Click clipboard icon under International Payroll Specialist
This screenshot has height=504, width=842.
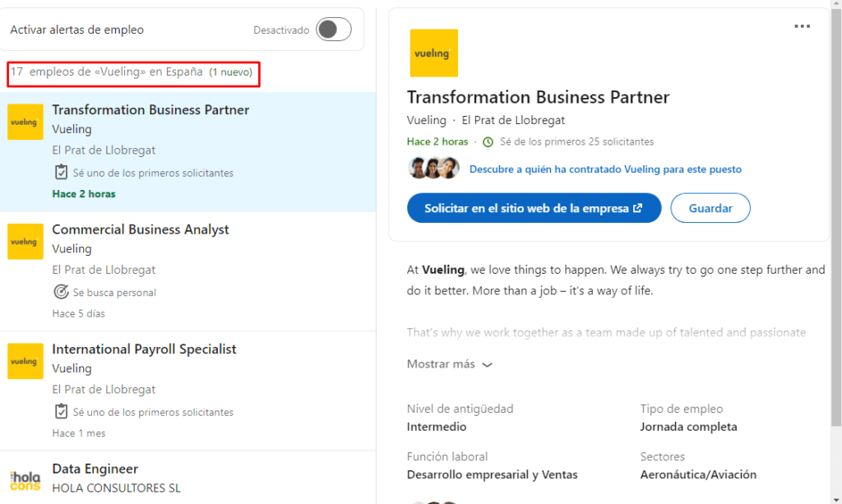point(61,412)
